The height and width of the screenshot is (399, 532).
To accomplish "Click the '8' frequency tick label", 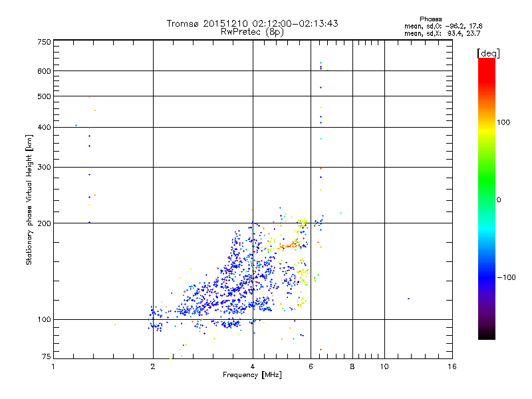I will pyautogui.click(x=352, y=366).
